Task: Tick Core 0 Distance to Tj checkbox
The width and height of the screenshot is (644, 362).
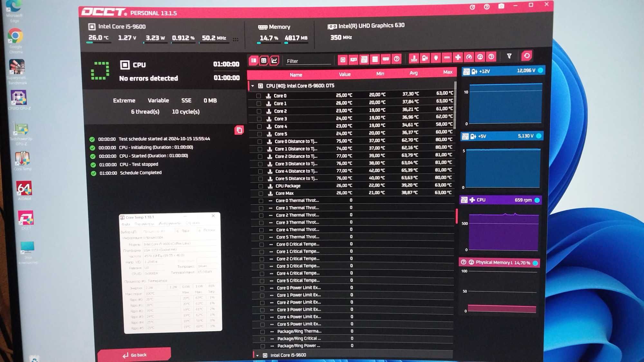Action: point(260,142)
